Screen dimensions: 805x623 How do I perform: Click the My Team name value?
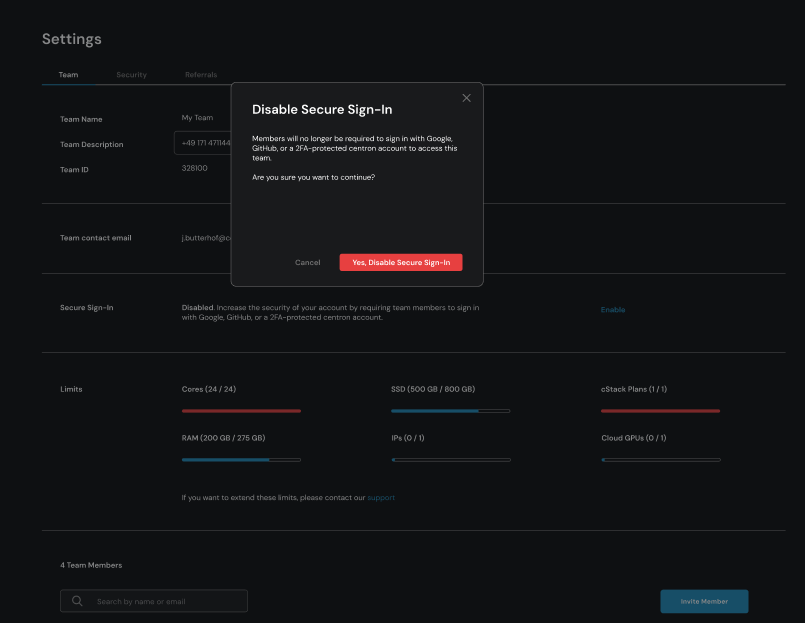[x=197, y=118]
